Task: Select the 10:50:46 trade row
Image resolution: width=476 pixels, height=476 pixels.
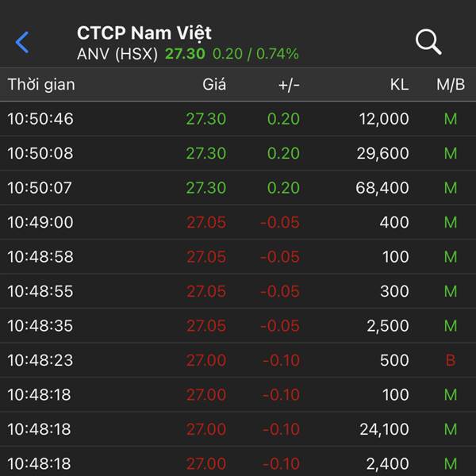Action: (238, 119)
